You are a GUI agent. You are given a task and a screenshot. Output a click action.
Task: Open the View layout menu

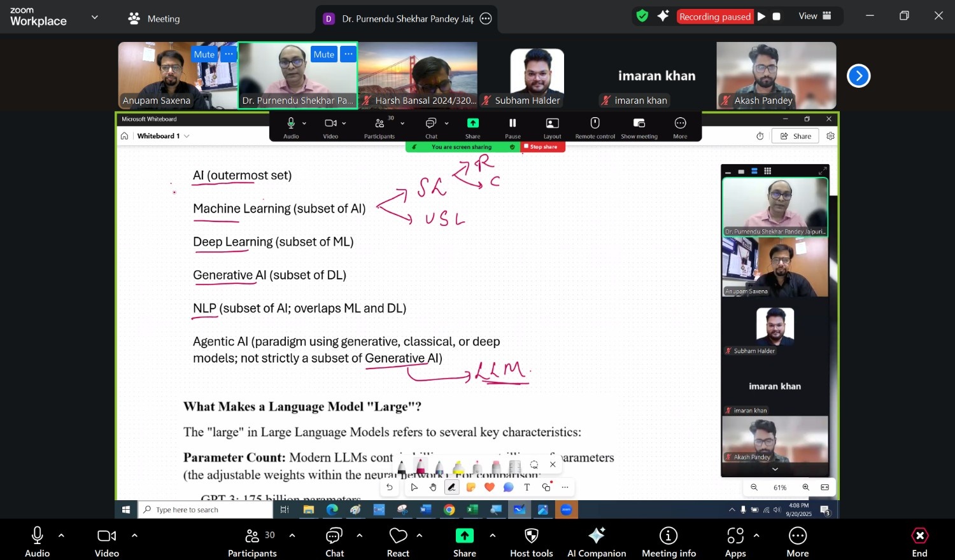814,17
